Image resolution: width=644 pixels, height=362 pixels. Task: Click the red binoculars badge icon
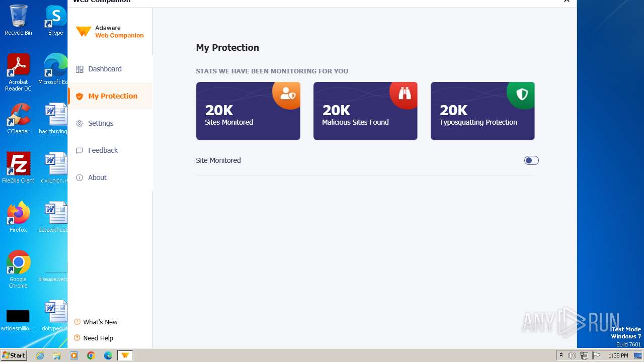click(405, 95)
